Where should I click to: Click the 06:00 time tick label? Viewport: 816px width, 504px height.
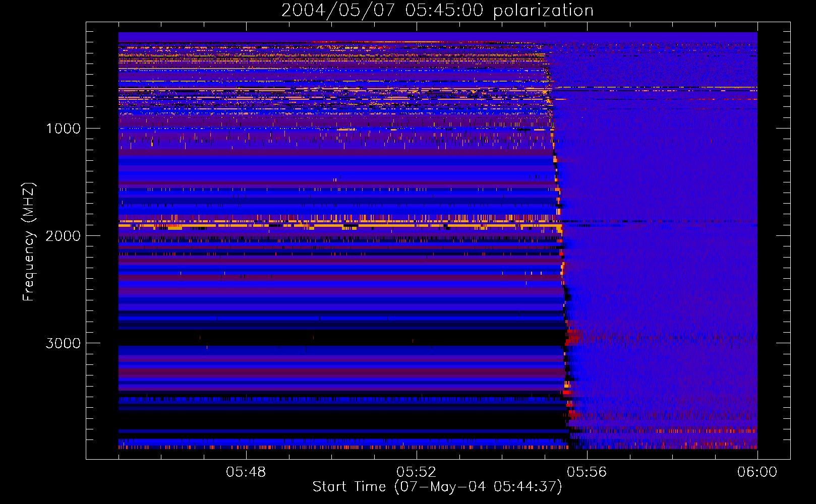pos(757,472)
